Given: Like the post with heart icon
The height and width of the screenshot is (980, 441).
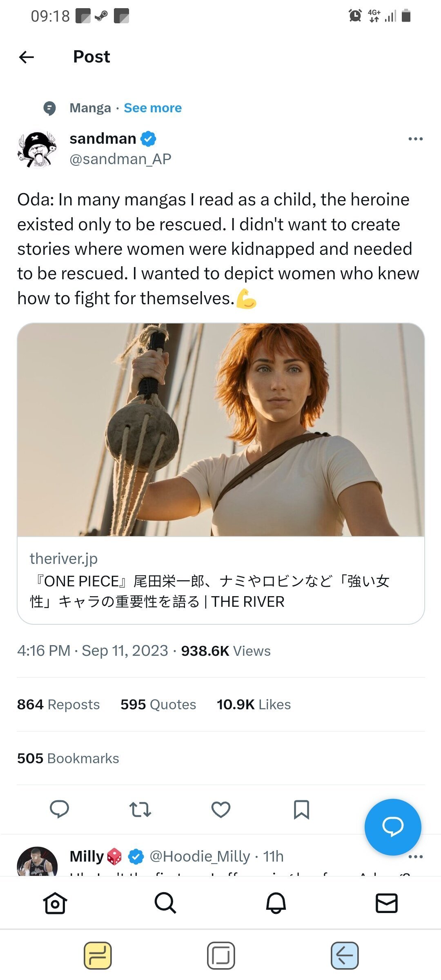Looking at the screenshot, I should click(220, 809).
